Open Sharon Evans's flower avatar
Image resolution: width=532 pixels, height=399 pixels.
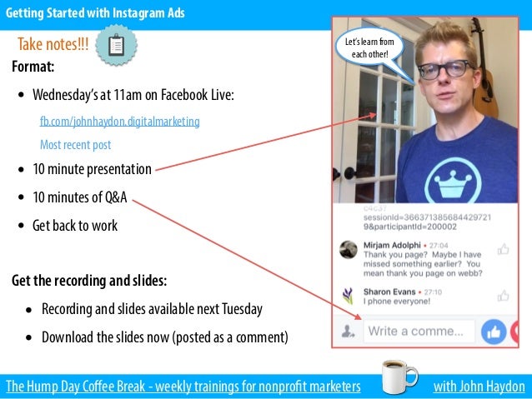(x=348, y=296)
